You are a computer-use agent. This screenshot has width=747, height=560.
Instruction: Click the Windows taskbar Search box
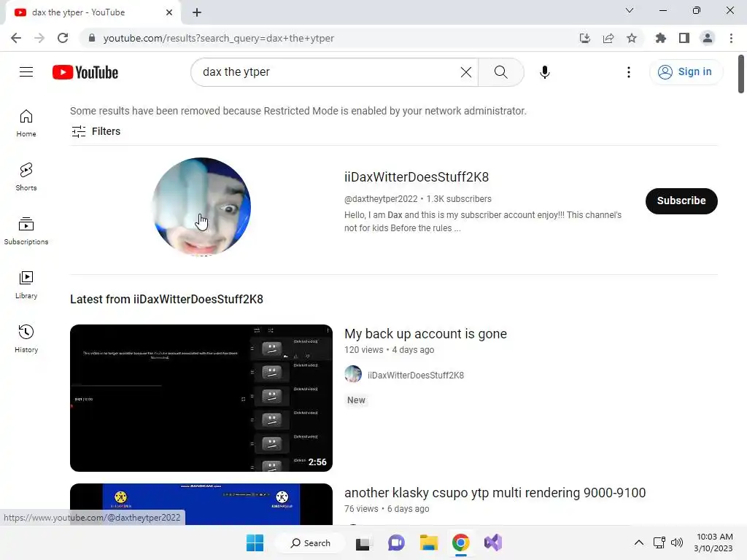(311, 542)
